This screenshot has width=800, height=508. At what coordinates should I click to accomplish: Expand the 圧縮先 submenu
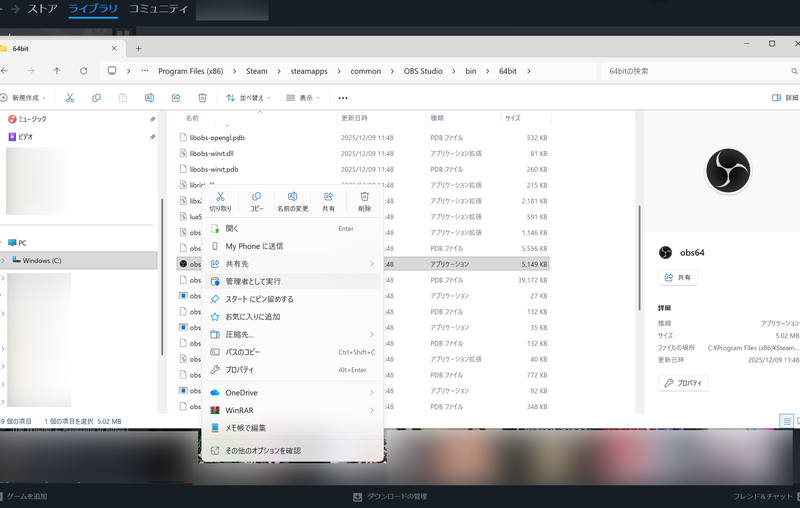pyautogui.click(x=293, y=335)
